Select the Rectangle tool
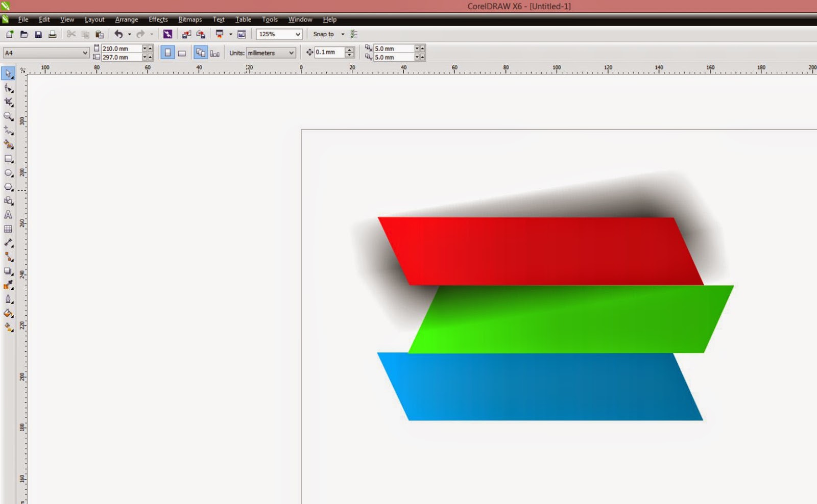Screen dimensions: 817x504 tap(8, 159)
